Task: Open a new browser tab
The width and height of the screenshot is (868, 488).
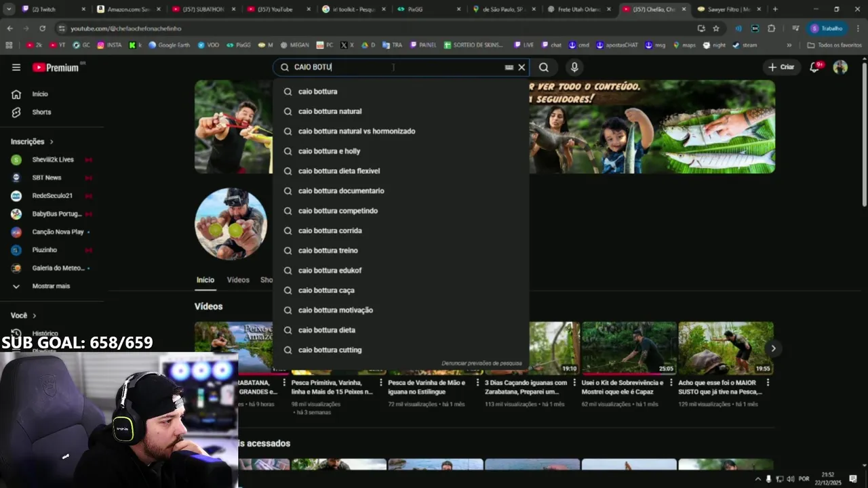Action: click(775, 9)
